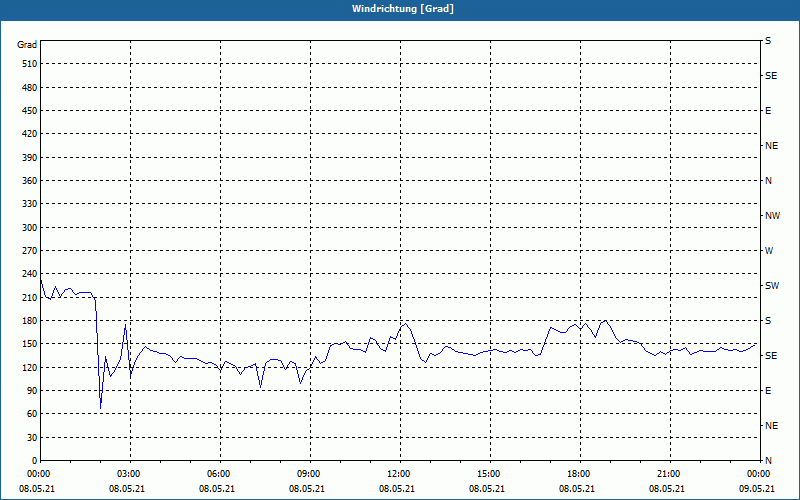Click the N compass label beside the 360 gridline
This screenshot has height=500, width=800.
point(768,181)
